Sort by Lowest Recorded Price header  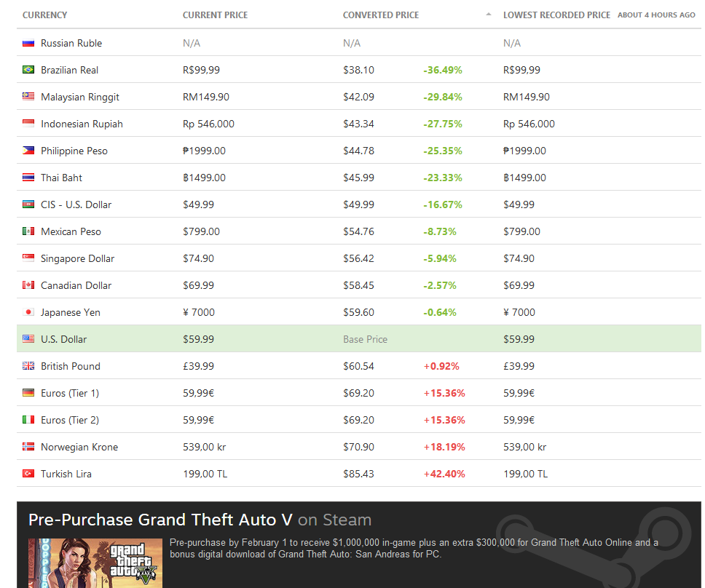tap(556, 15)
